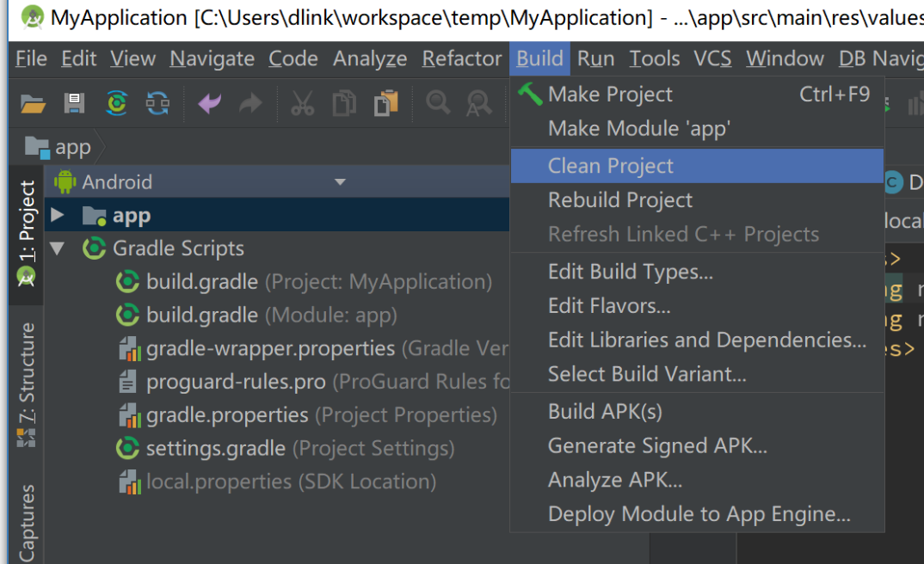Click the Redo arrow icon
This screenshot has height=564, width=924.
(250, 104)
